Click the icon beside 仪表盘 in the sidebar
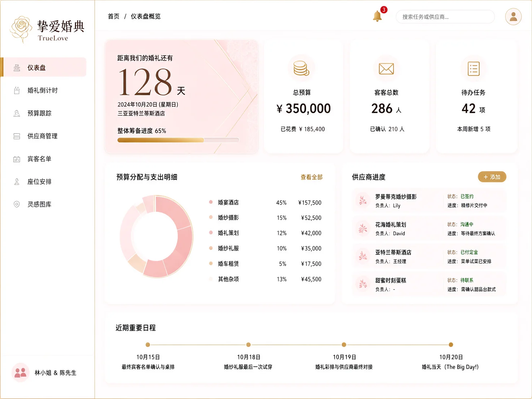The width and height of the screenshot is (532, 399). coord(17,68)
